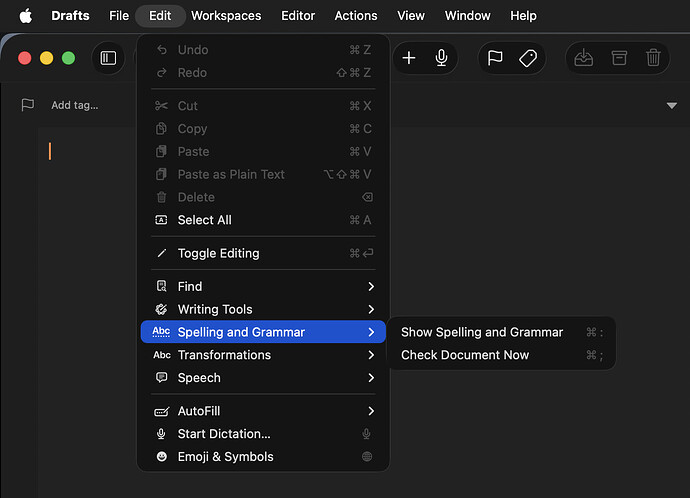Open the File menu
The width and height of the screenshot is (690, 498).
[x=119, y=16]
